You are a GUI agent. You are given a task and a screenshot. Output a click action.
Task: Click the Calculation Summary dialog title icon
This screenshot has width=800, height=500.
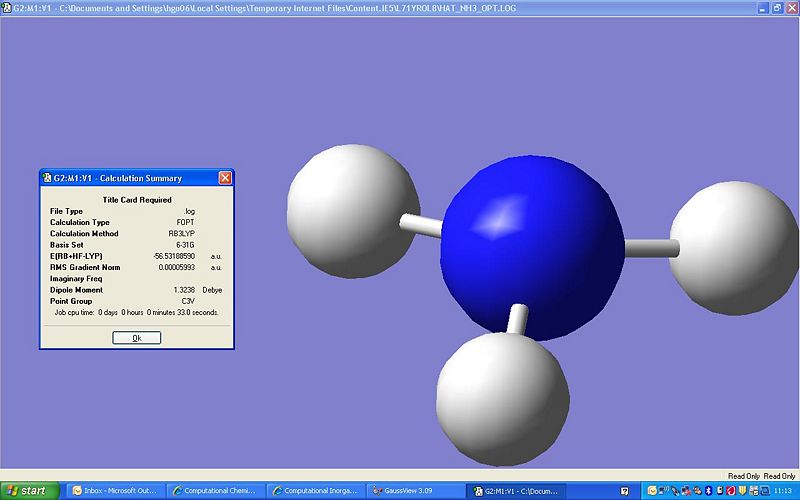(x=47, y=178)
